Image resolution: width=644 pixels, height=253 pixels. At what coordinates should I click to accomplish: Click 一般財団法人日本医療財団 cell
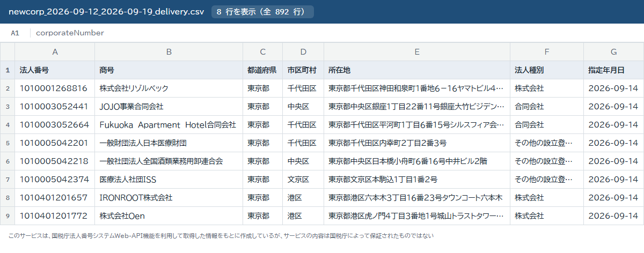pyautogui.click(x=169, y=143)
